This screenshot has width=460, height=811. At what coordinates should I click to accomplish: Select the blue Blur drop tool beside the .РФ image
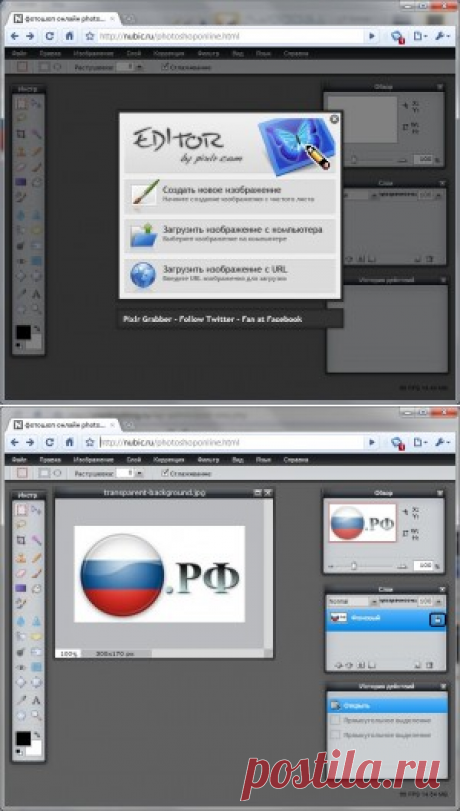21,621
